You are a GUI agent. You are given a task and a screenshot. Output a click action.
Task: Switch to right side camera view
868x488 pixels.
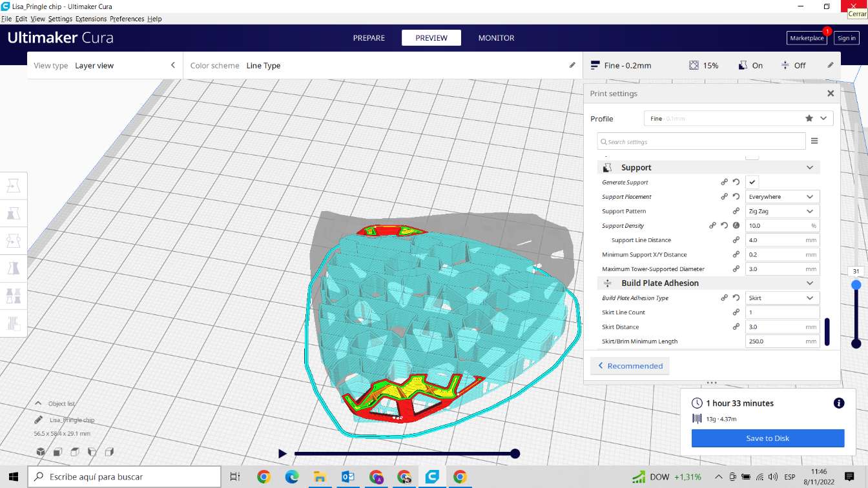(109, 452)
